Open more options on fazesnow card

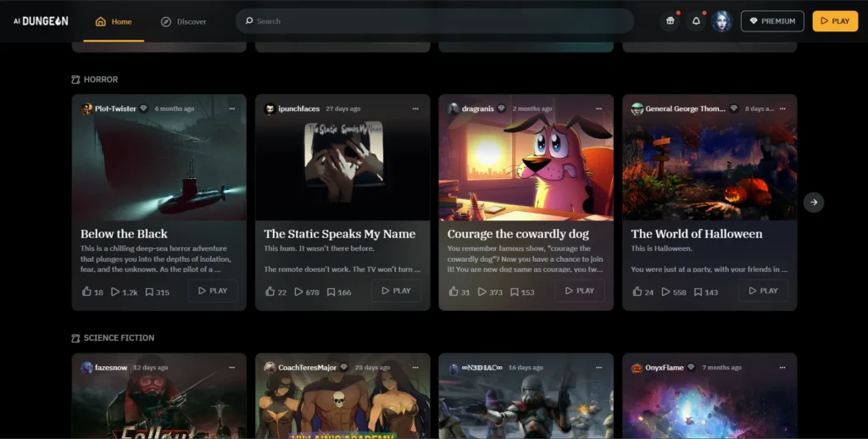click(232, 367)
